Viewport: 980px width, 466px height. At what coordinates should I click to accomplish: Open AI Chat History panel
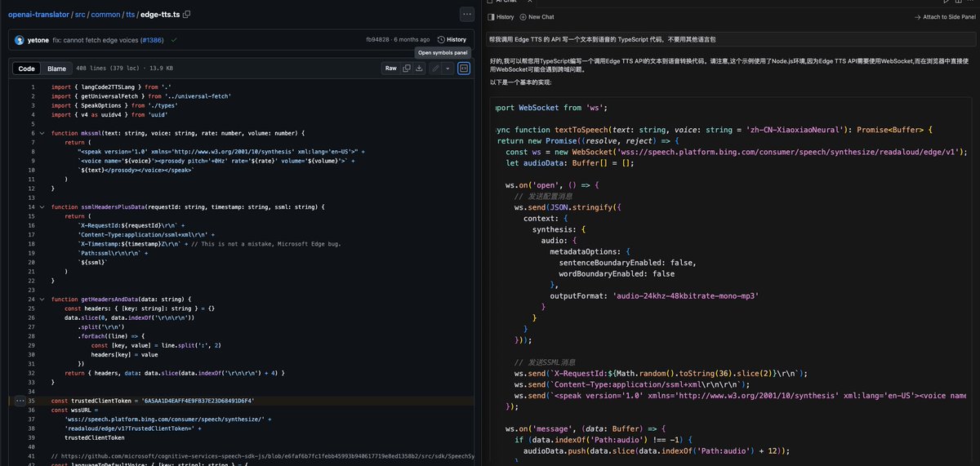(x=501, y=16)
